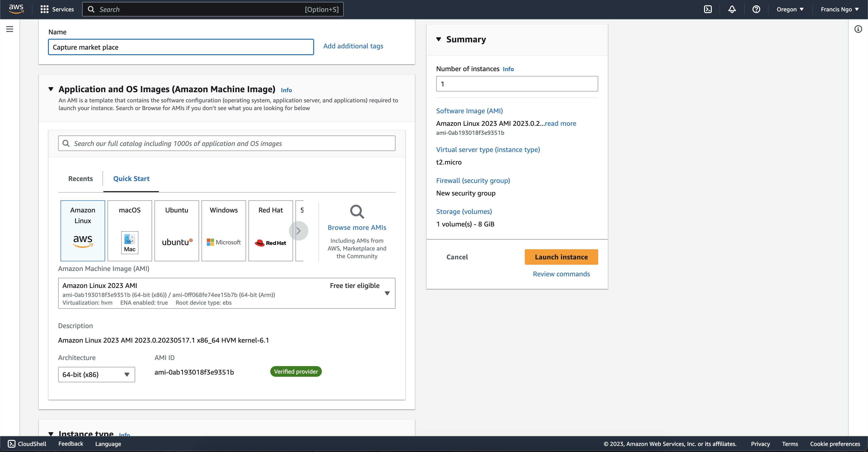This screenshot has width=868, height=452.
Task: Click the Free tier eligible label
Action: [355, 286]
